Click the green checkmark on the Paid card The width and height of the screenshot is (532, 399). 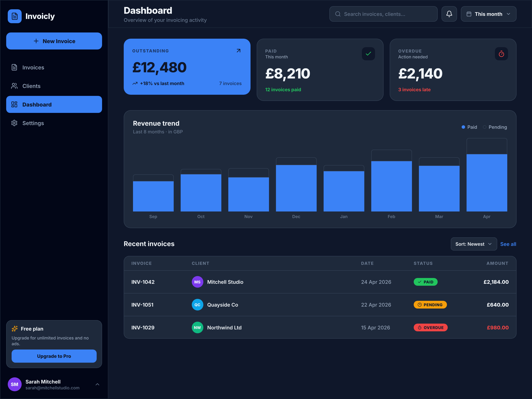tap(368, 54)
